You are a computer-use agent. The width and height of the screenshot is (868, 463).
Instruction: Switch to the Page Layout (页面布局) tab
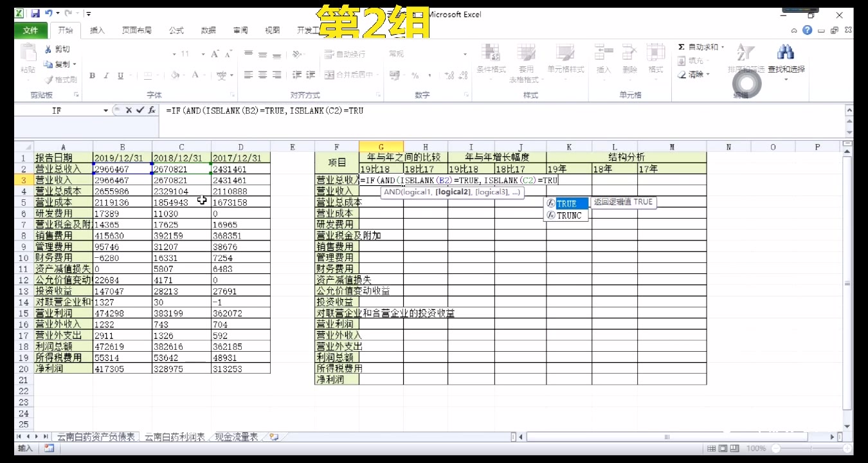tap(136, 30)
